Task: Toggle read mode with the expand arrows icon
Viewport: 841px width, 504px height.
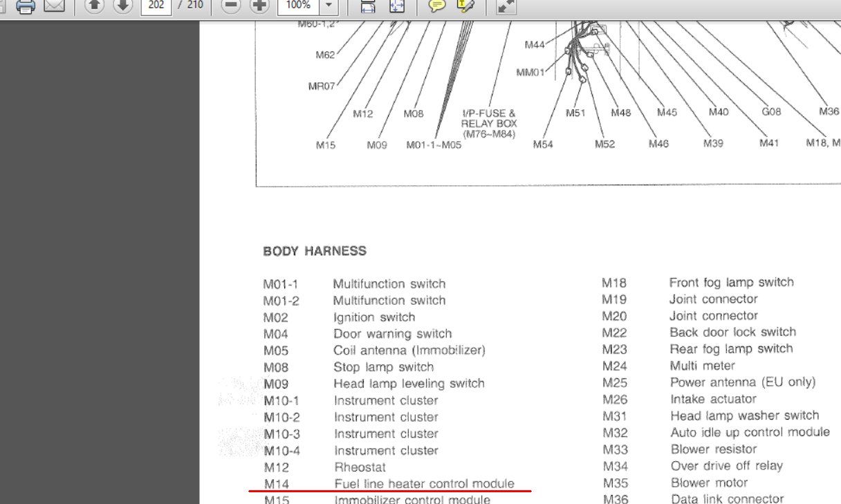Action: (x=506, y=6)
